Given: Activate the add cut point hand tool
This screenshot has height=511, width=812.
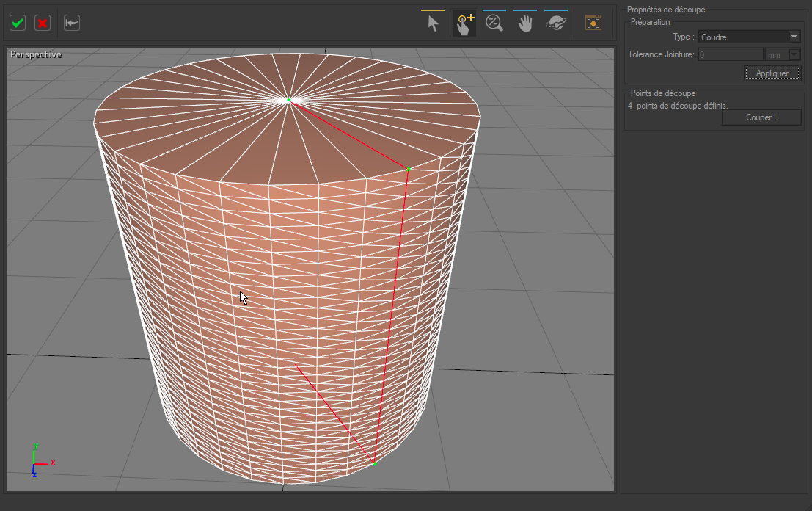Looking at the screenshot, I should click(465, 23).
